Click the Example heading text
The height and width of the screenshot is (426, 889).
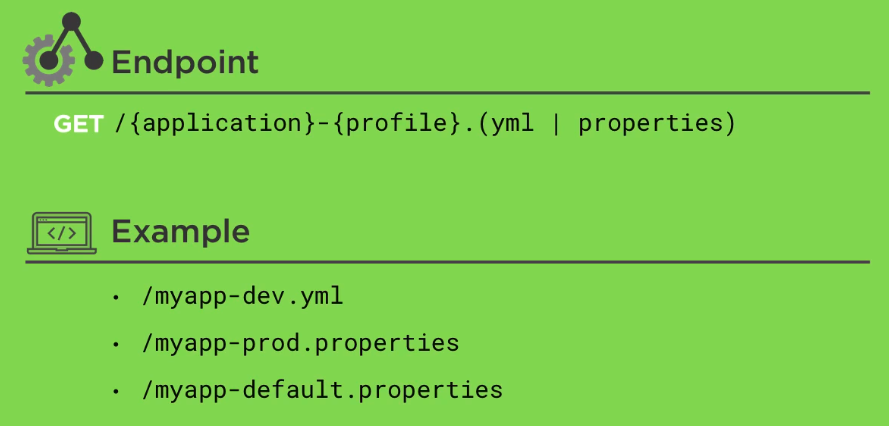click(x=180, y=232)
